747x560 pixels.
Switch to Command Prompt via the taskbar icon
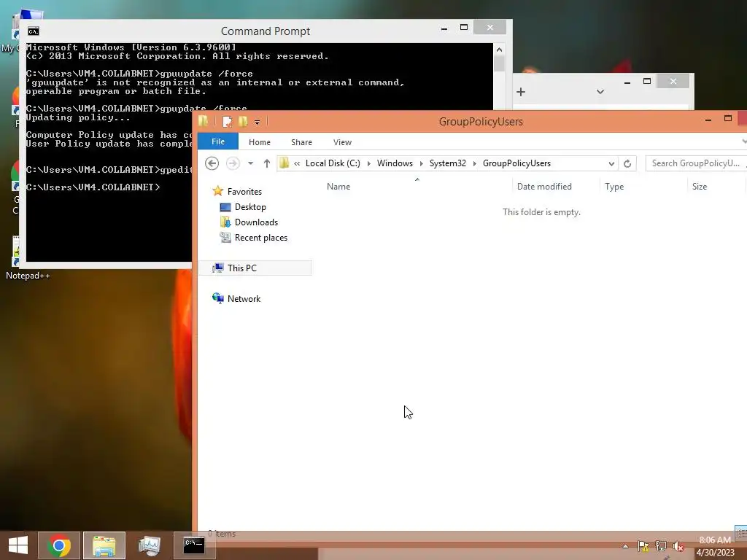194,545
